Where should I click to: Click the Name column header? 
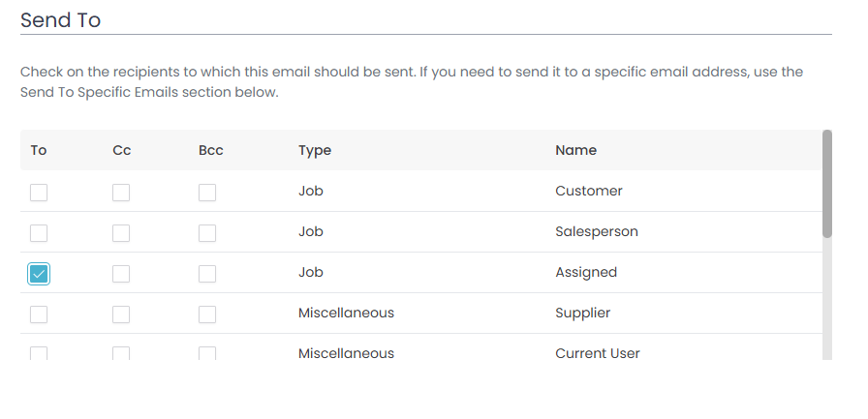coord(575,150)
